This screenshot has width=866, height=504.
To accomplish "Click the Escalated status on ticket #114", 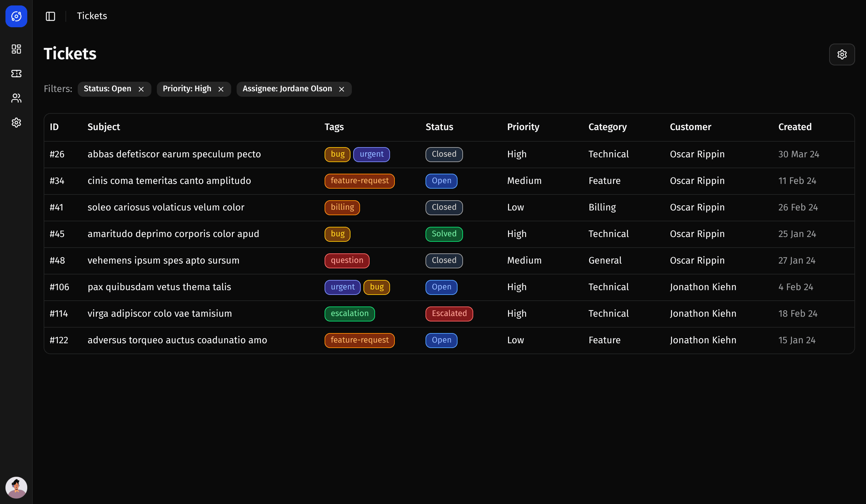I will [x=449, y=313].
